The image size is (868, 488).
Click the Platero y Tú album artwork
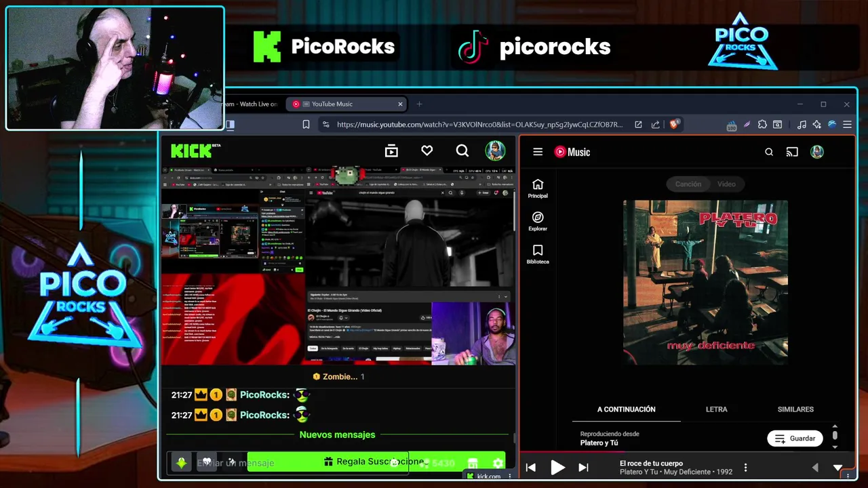pyautogui.click(x=705, y=282)
